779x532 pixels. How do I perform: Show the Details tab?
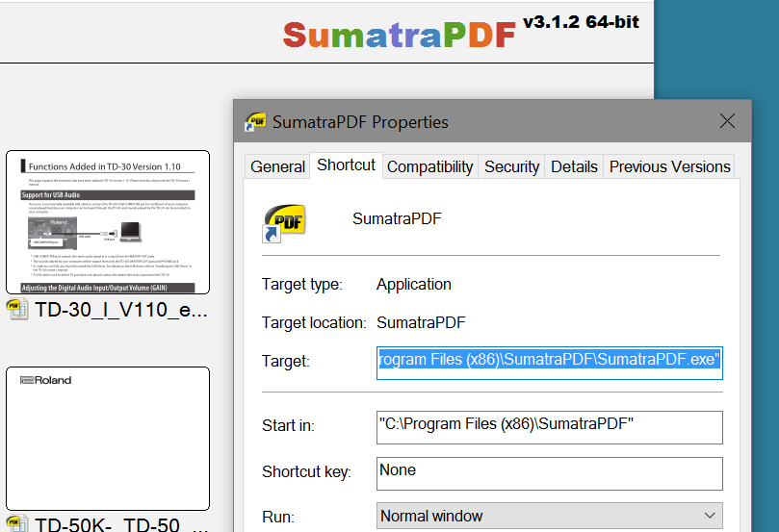click(574, 166)
